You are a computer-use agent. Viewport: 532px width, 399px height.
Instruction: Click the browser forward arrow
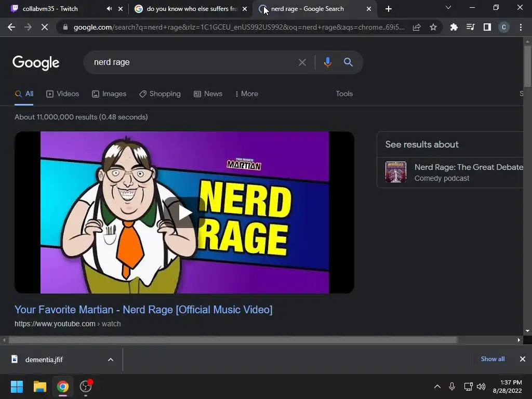tap(28, 27)
